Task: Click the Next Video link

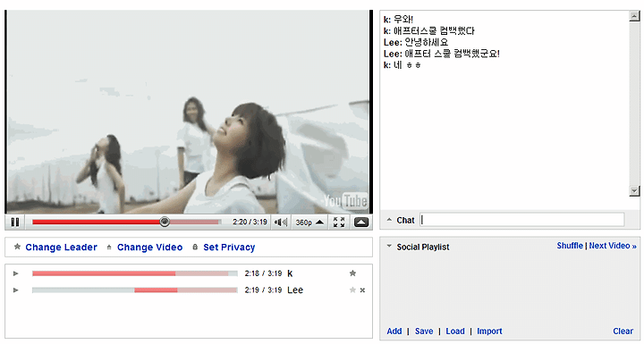Action: (x=613, y=246)
